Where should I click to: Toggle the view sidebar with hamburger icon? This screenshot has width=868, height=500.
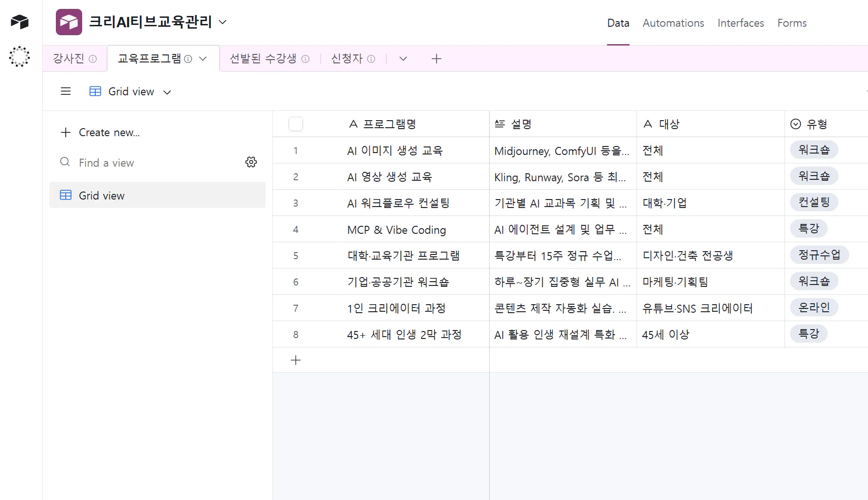coord(66,91)
